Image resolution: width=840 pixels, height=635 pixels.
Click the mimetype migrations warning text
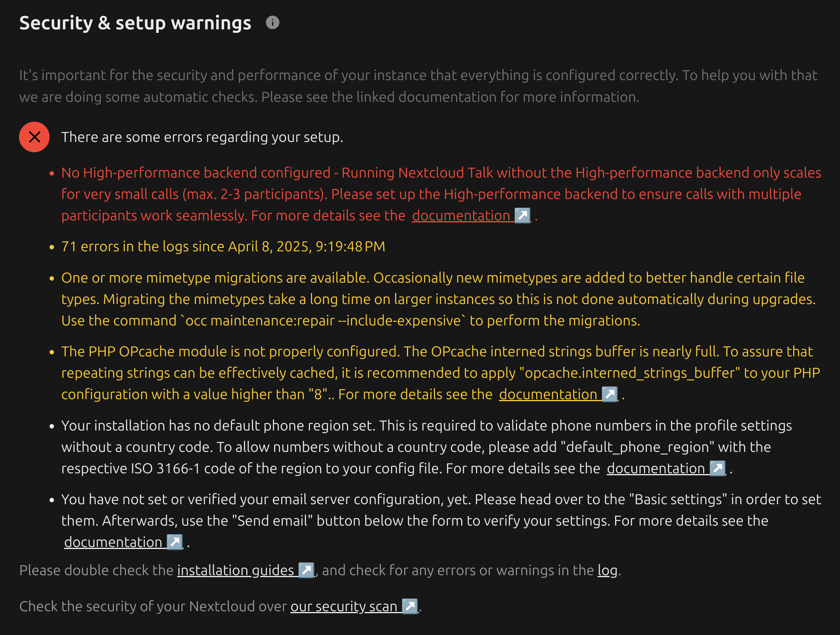pos(438,299)
